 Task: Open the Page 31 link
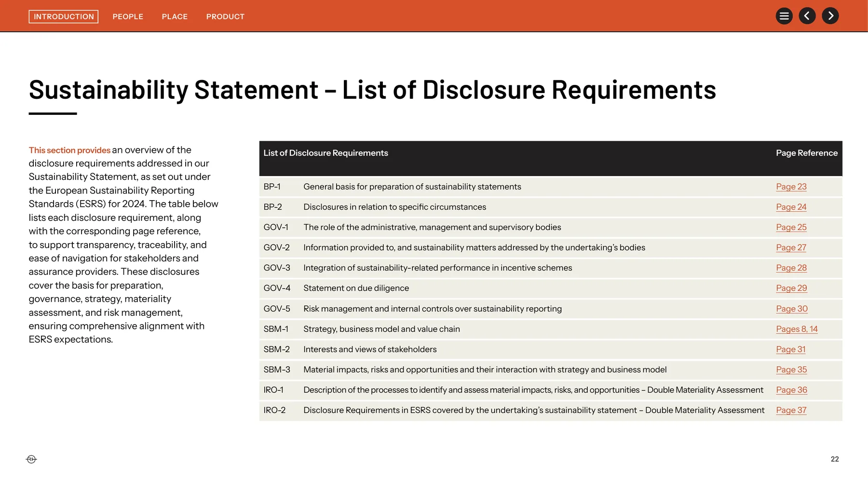click(791, 349)
